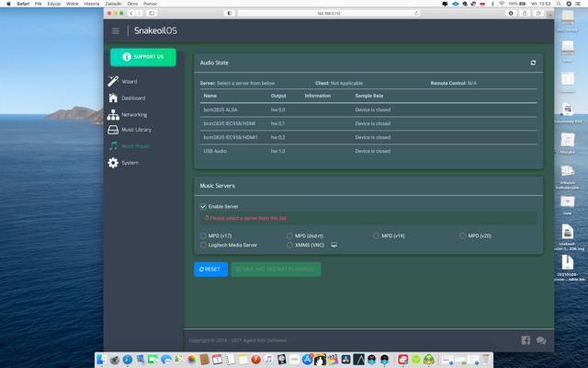Click the Polish flag input source icon

tap(482, 4)
